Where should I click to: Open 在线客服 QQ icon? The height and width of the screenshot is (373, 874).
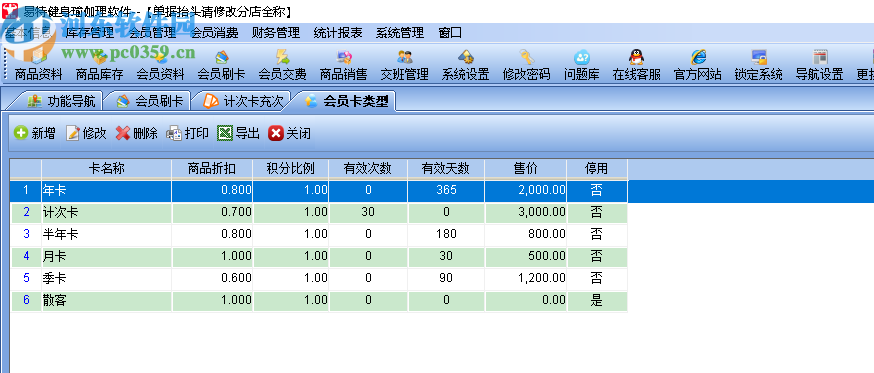coord(637,65)
